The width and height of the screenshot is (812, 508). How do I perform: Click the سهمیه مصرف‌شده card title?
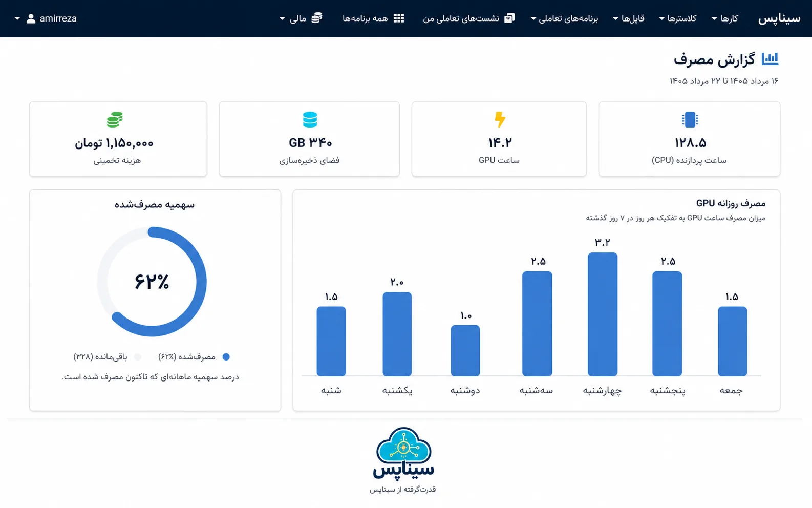(155, 205)
